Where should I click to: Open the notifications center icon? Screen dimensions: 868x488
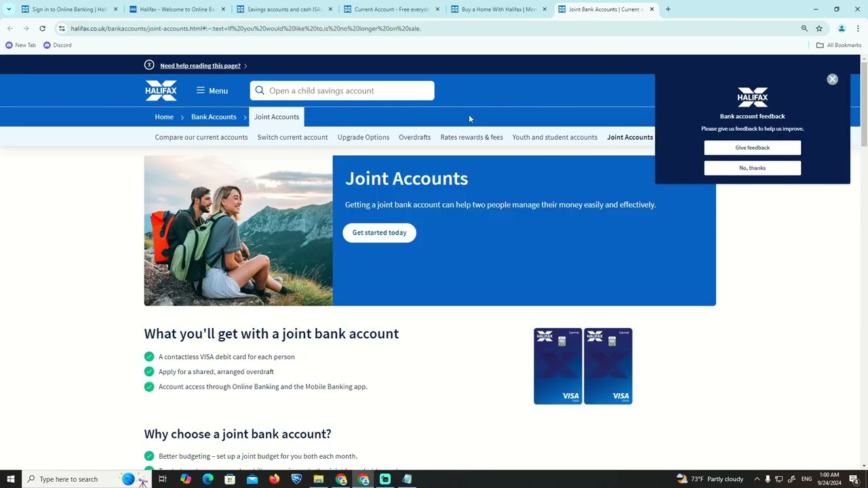click(x=854, y=479)
